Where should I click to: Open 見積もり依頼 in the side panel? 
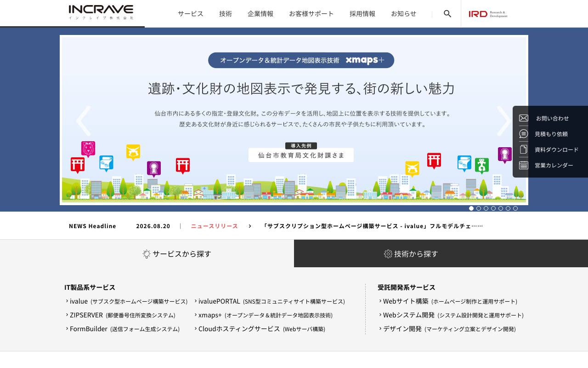pyautogui.click(x=551, y=134)
